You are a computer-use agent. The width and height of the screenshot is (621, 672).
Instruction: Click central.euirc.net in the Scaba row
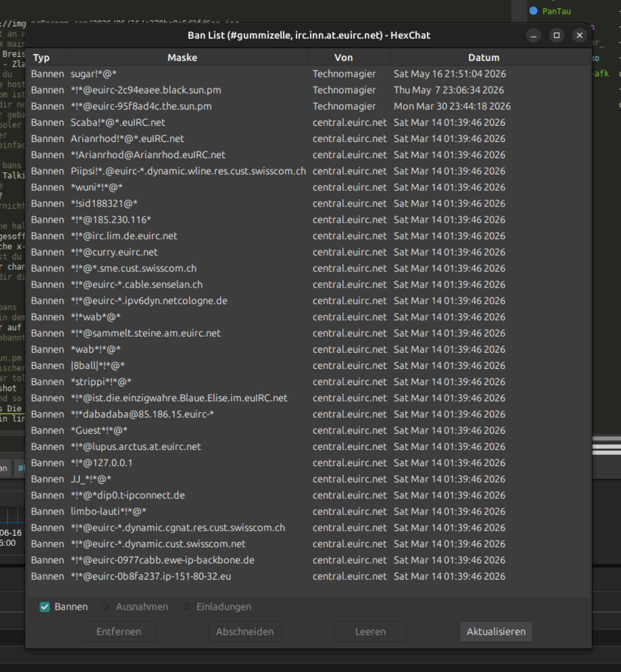(x=349, y=123)
